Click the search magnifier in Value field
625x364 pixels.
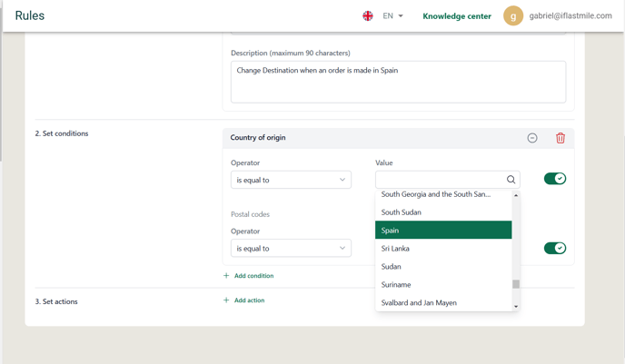511,180
